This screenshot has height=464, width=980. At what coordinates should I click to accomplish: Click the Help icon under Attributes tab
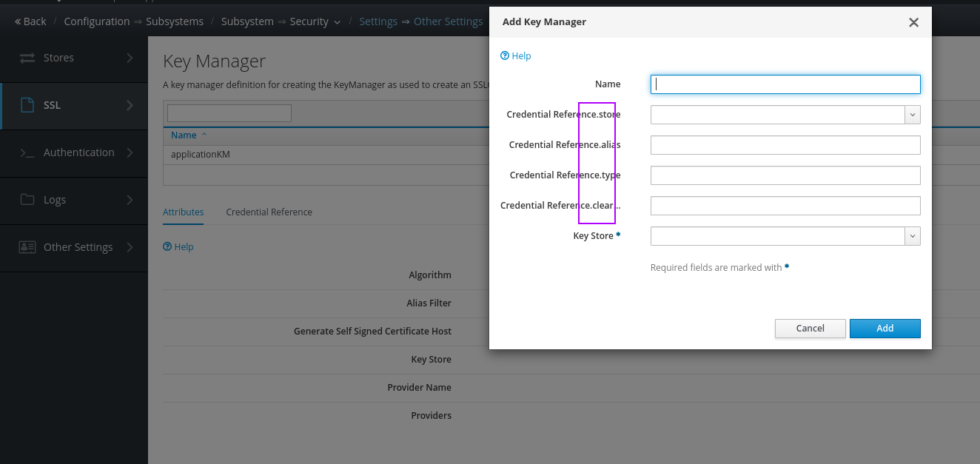pyautogui.click(x=167, y=246)
